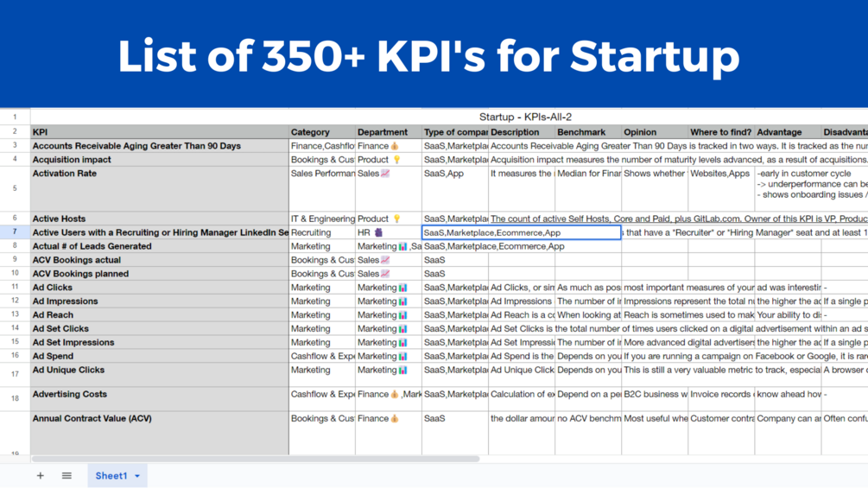The image size is (868, 488).
Task: Select the 'Where to find?' header cell
Action: (721, 132)
